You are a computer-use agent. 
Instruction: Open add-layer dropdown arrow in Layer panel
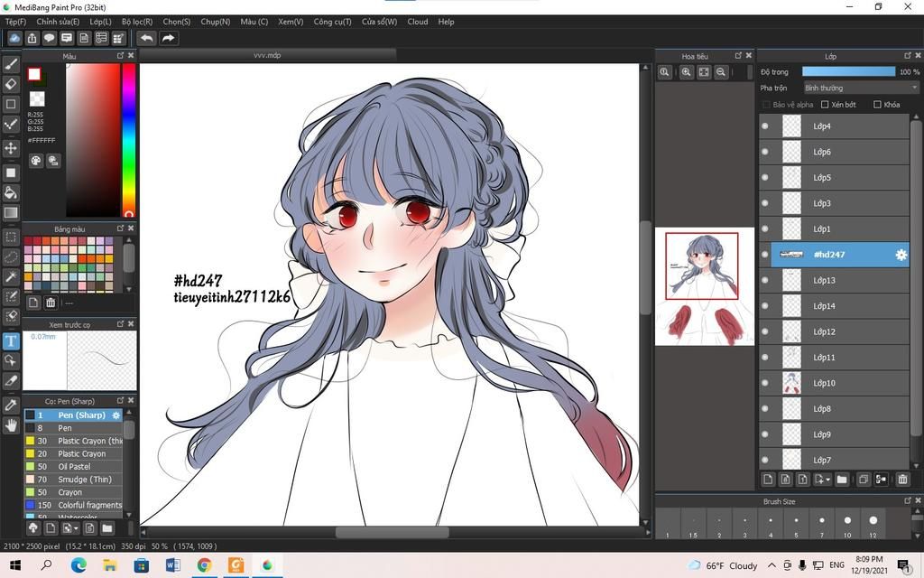click(x=828, y=480)
